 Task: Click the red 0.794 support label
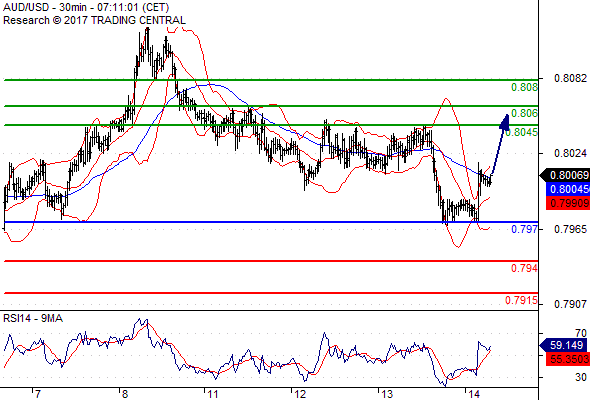[x=524, y=268]
